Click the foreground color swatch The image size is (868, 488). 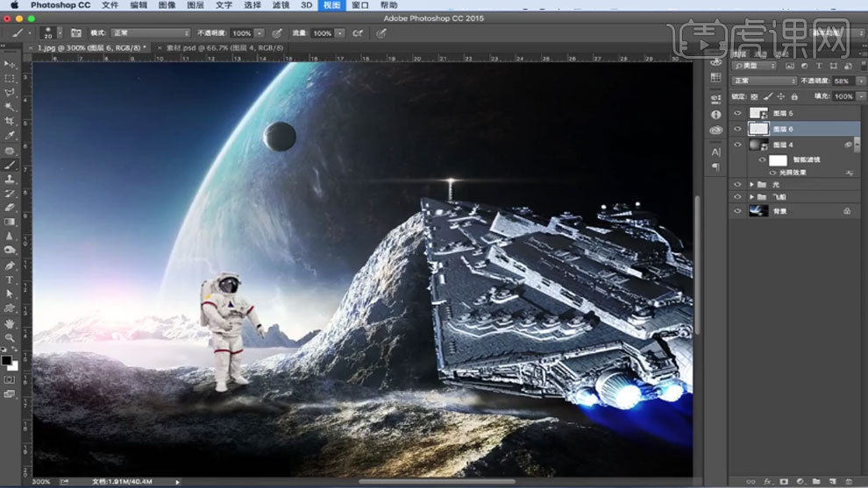6,360
